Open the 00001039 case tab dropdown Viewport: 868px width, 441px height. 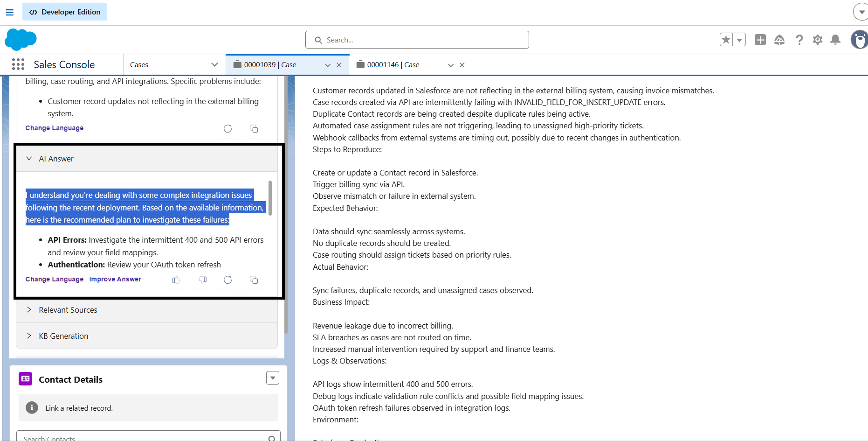328,65
